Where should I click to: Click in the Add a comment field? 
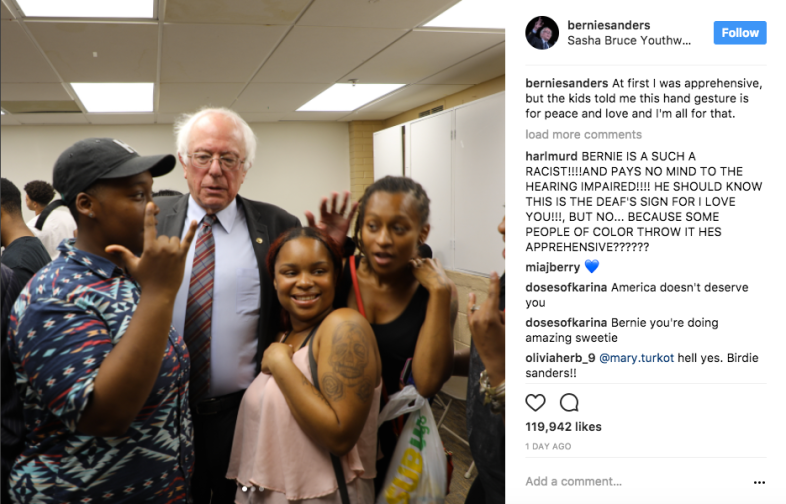637,481
